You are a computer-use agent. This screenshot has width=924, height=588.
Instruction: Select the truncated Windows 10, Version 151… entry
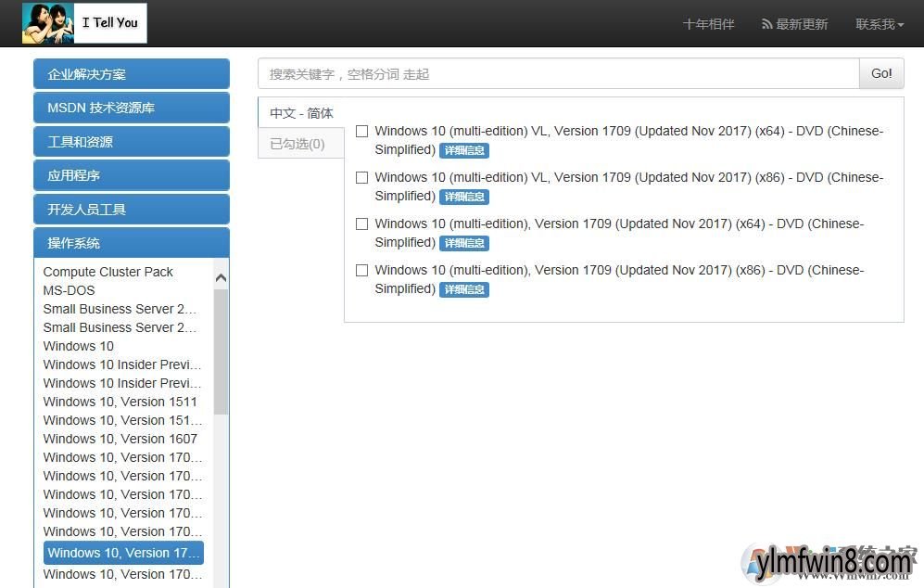coord(122,420)
